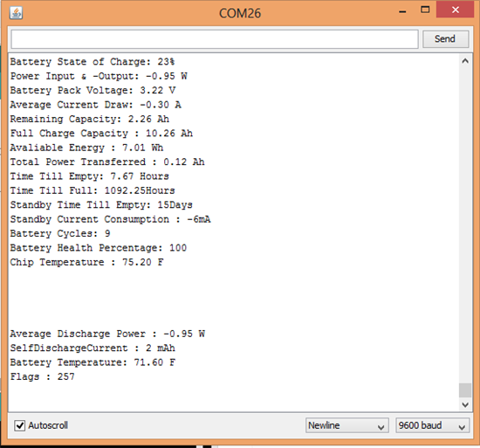Click 'SelfDischargeCurrent : 2 mAh' line
This screenshot has width=480, height=448.
click(93, 348)
